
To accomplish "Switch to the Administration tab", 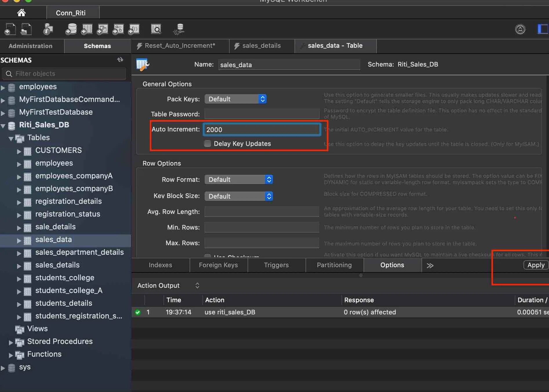I will [32, 46].
